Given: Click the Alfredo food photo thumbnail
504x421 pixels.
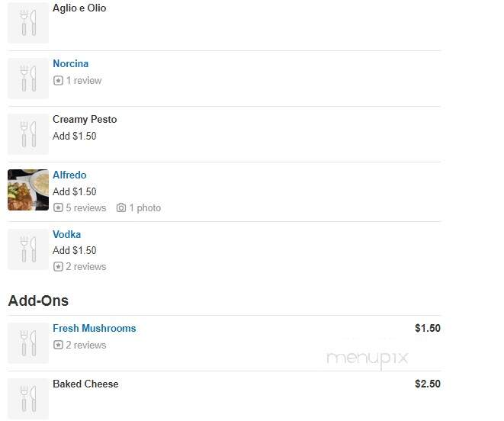Looking at the screenshot, I should pyautogui.click(x=28, y=190).
